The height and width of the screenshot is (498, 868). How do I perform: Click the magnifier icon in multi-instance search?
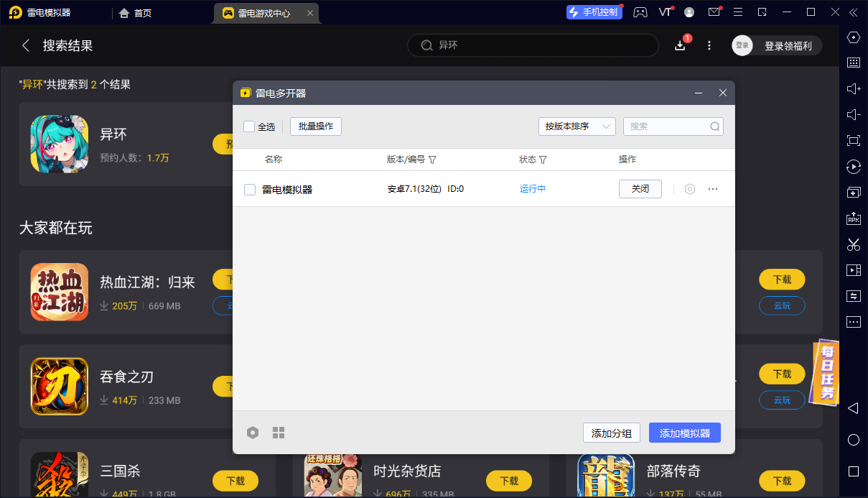click(x=715, y=126)
